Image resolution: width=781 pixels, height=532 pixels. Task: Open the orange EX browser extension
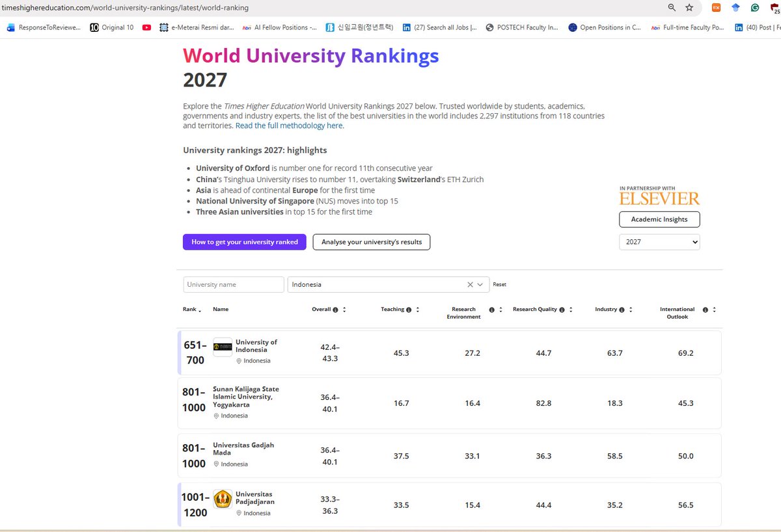(x=716, y=8)
